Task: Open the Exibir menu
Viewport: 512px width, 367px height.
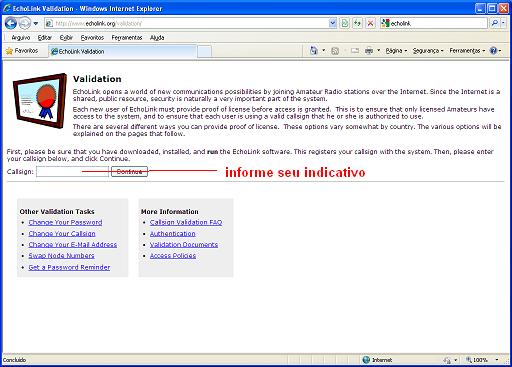Action: point(66,38)
